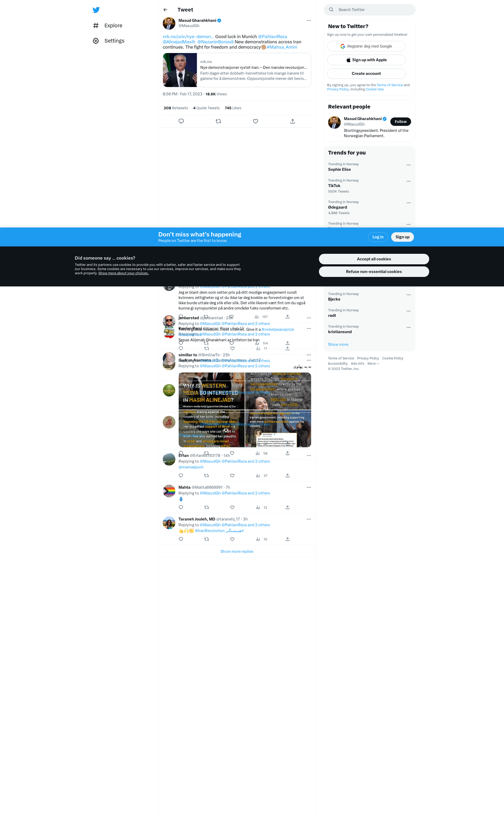Retweet Mahta's reply

pyautogui.click(x=206, y=507)
